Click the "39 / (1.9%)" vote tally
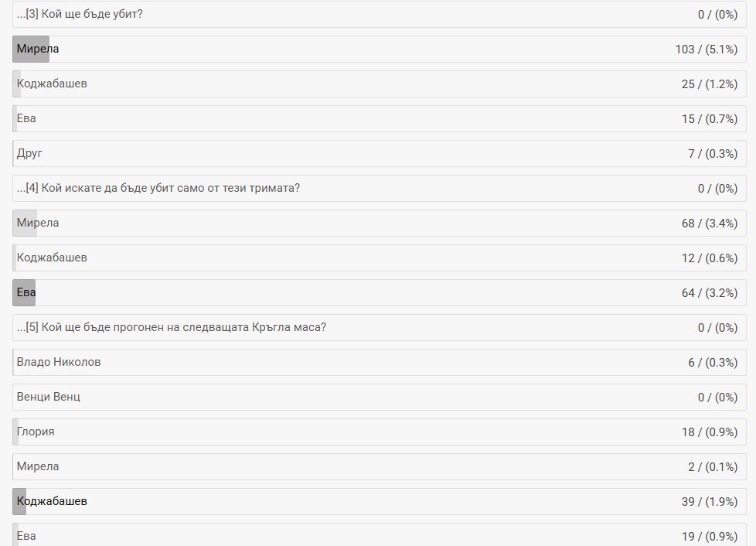Screen dimensions: 756x546 point(709,501)
